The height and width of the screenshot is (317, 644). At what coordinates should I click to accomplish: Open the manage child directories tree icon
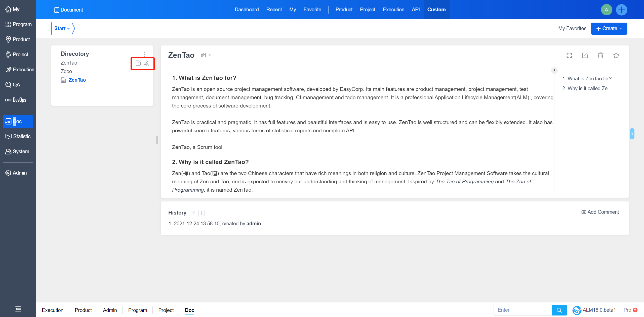coord(147,63)
